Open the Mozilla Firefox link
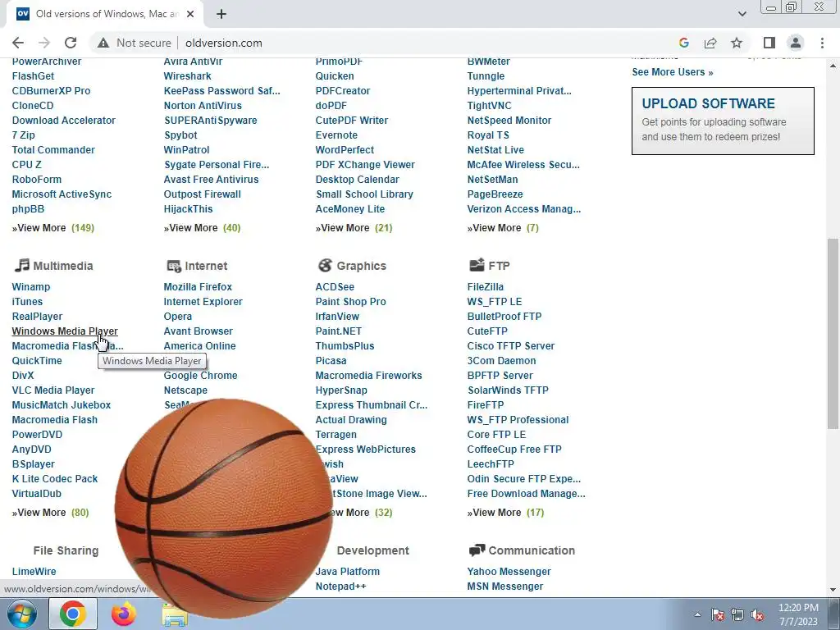 pyautogui.click(x=198, y=286)
